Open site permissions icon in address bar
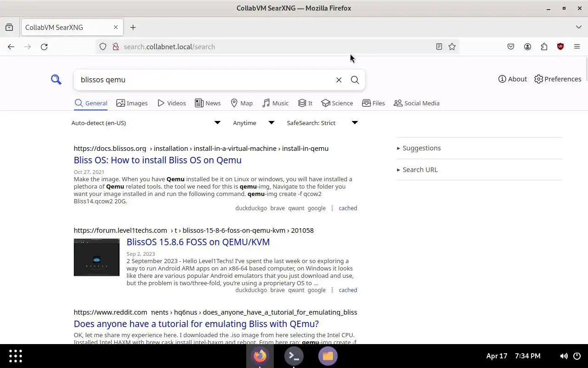Image resolution: width=588 pixels, height=368 pixels. (116, 46)
